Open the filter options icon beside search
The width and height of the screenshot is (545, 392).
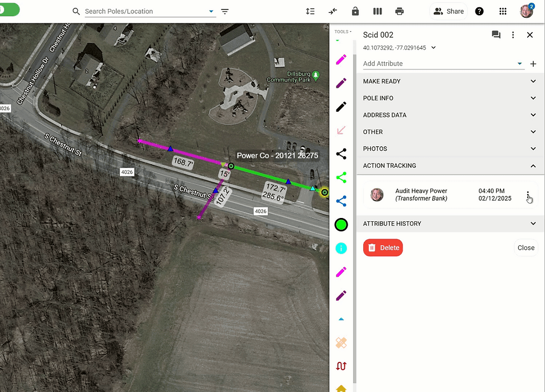[x=225, y=12]
